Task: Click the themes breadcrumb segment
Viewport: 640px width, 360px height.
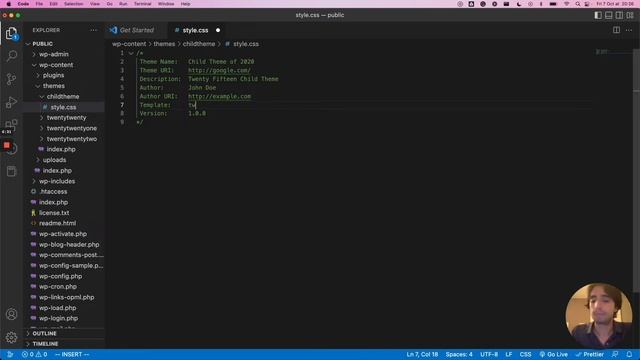Action: (164, 44)
